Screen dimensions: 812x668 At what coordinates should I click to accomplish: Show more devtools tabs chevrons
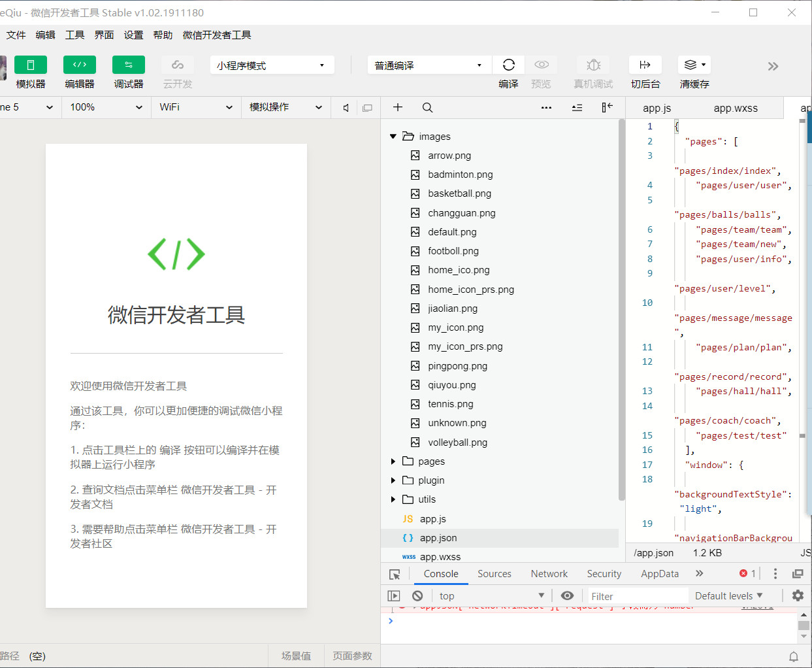pos(700,574)
